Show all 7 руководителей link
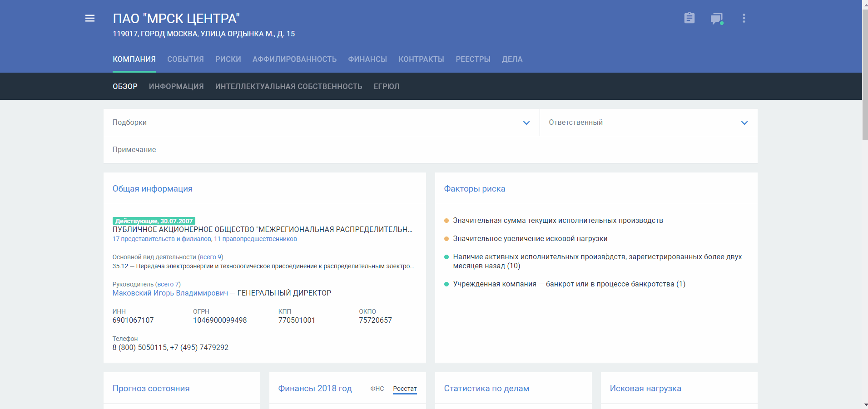This screenshot has height=409, width=868. coord(168,284)
